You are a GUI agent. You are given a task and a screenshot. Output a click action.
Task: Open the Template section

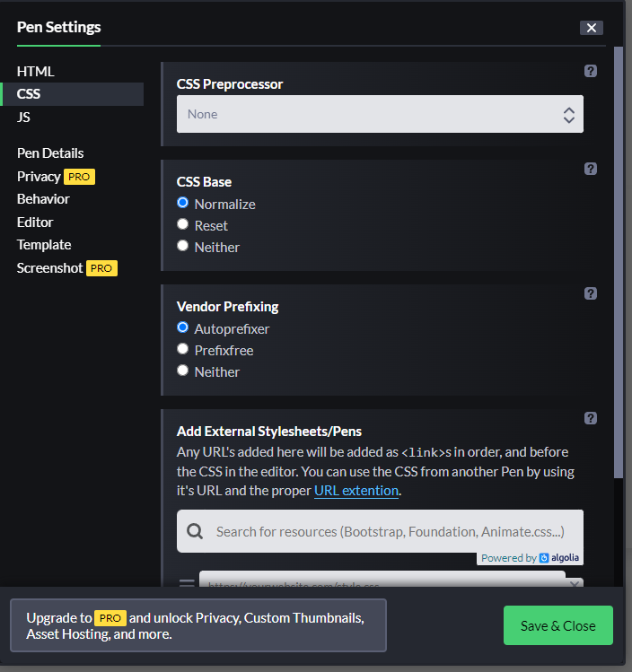[x=44, y=245]
